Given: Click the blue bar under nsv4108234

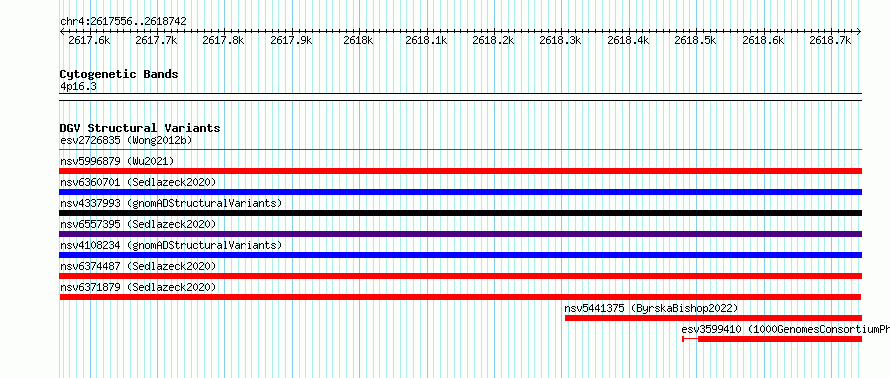Looking at the screenshot, I should click(x=461, y=255).
